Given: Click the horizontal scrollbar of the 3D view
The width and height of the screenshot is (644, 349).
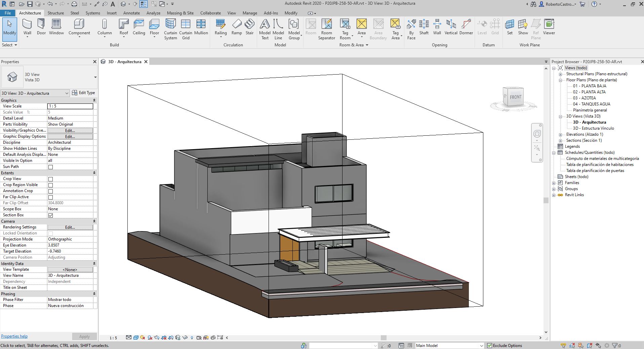Looking at the screenshot, I should (384, 338).
